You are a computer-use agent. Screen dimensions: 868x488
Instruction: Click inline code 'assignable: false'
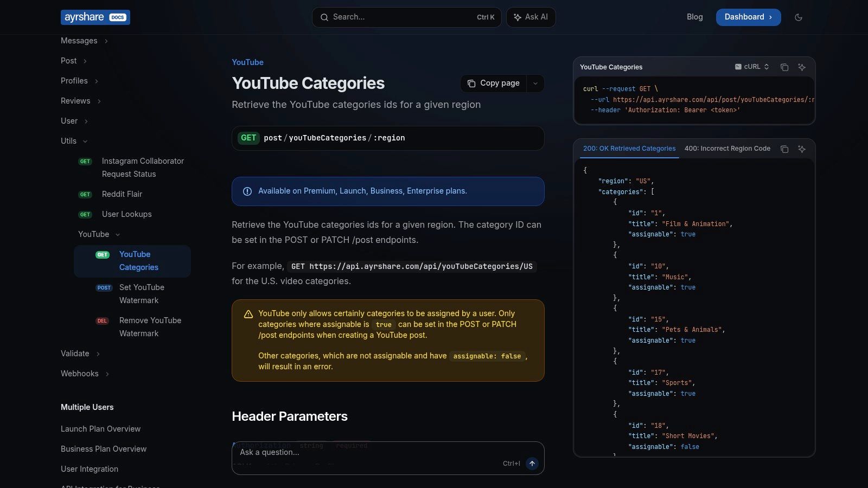487,356
